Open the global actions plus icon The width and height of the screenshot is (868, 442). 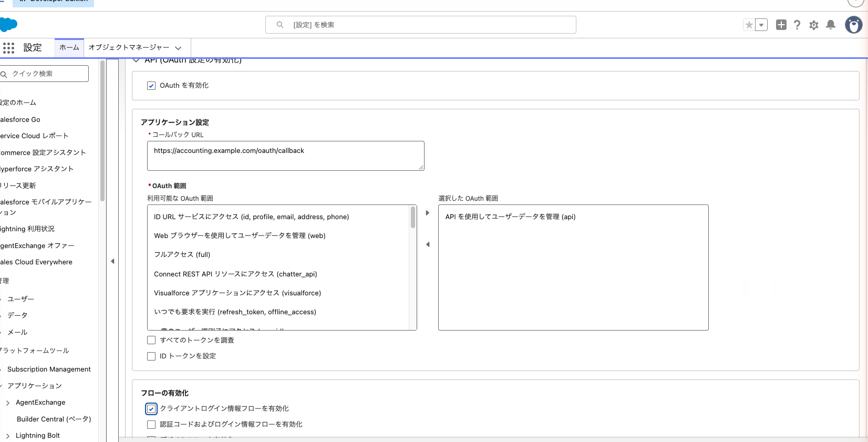coord(781,25)
